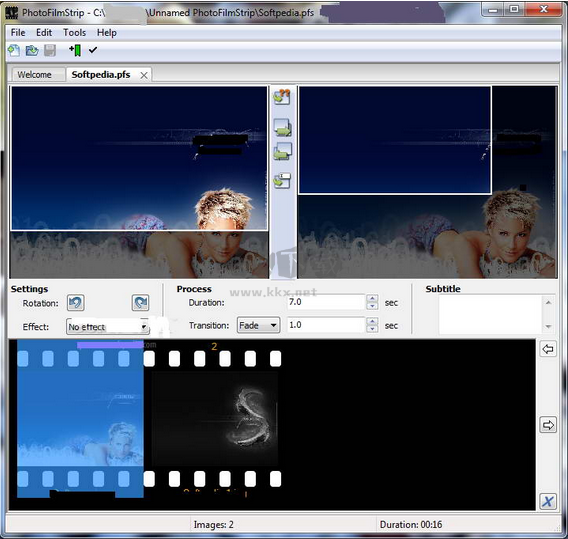The width and height of the screenshot is (568, 539).
Task: Click the import pictures green icon
Action: [75, 50]
